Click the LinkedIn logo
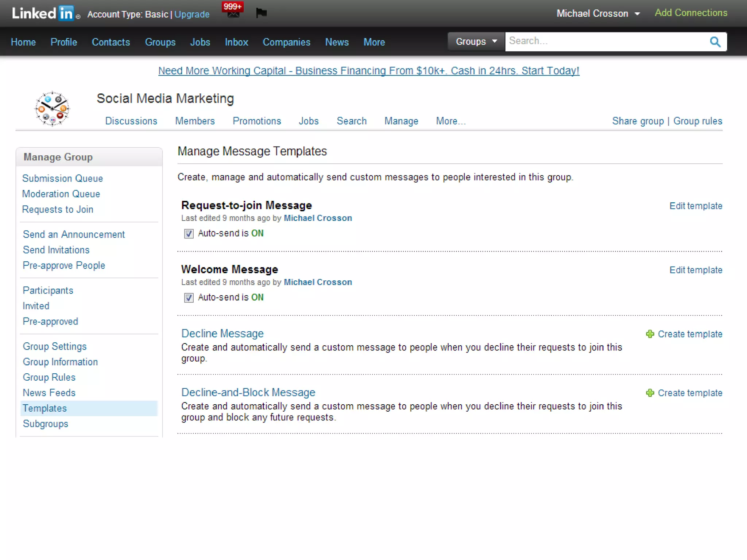The height and width of the screenshot is (560, 747). click(x=43, y=13)
